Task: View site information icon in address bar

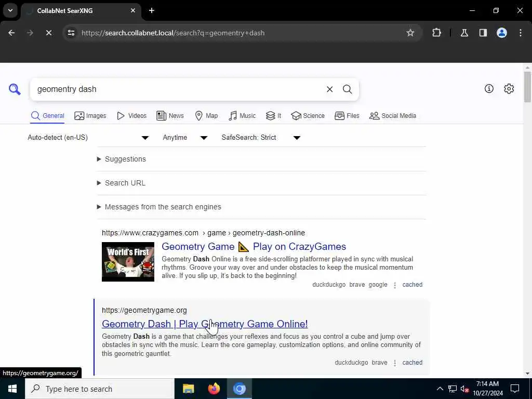Action: (71, 33)
